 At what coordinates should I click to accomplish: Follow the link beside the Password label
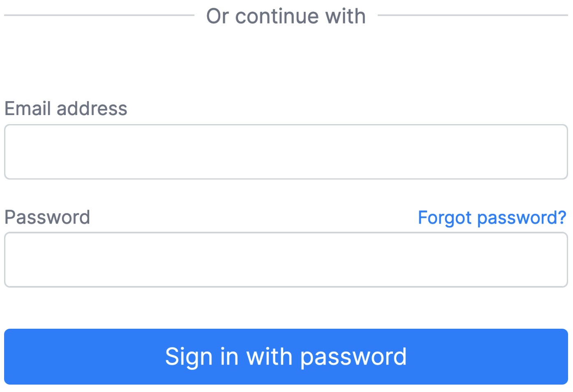(x=492, y=217)
